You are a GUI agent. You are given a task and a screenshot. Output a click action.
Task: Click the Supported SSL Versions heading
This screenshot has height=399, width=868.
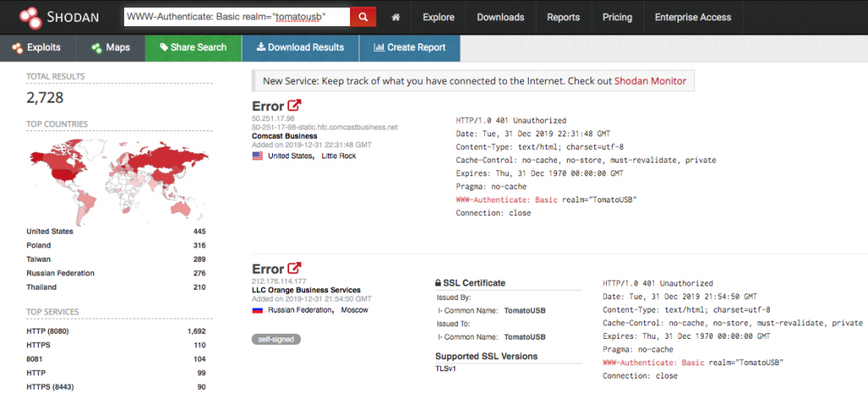(486, 356)
